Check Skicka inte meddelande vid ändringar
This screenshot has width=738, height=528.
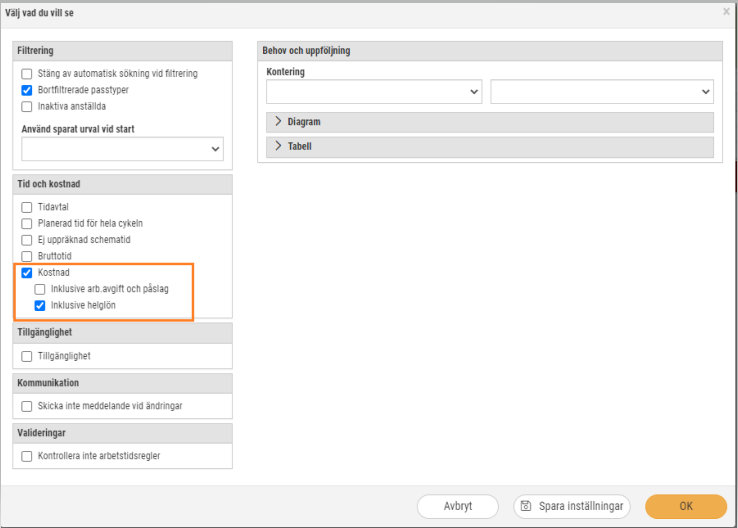[x=27, y=406]
